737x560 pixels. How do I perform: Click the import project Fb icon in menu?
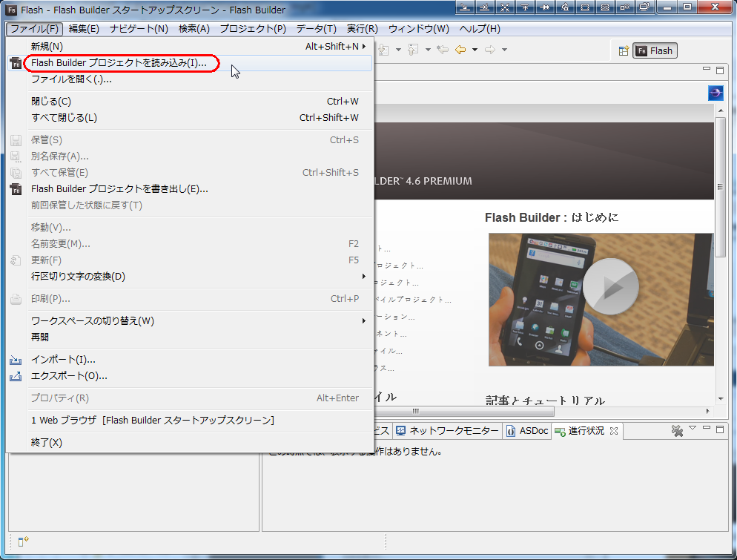(x=16, y=63)
